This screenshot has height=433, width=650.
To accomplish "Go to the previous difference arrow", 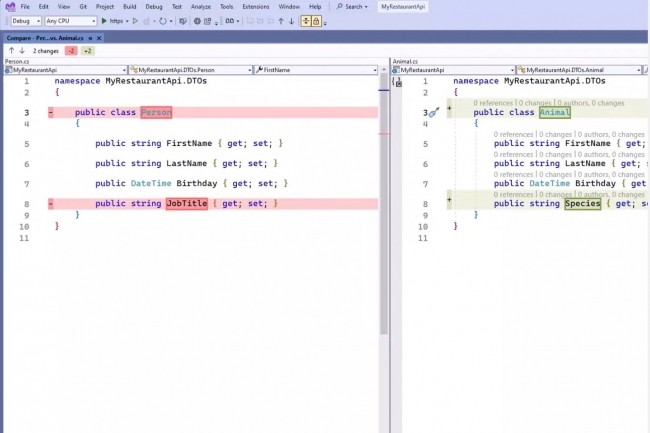I will click(x=11, y=50).
